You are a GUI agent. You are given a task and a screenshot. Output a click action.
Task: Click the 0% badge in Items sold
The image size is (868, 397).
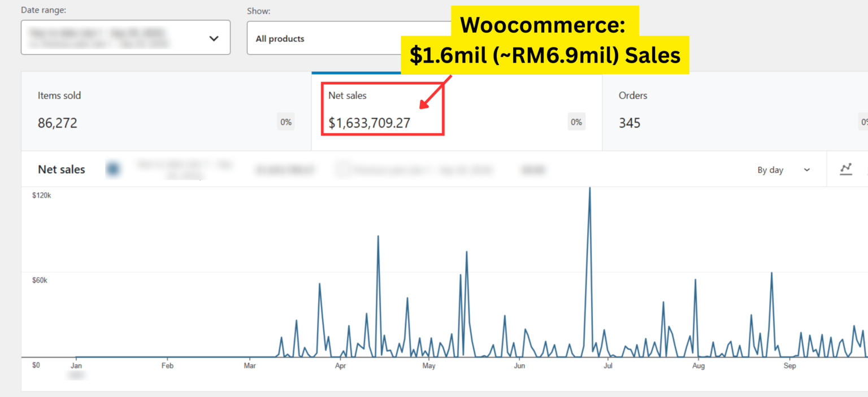[286, 122]
